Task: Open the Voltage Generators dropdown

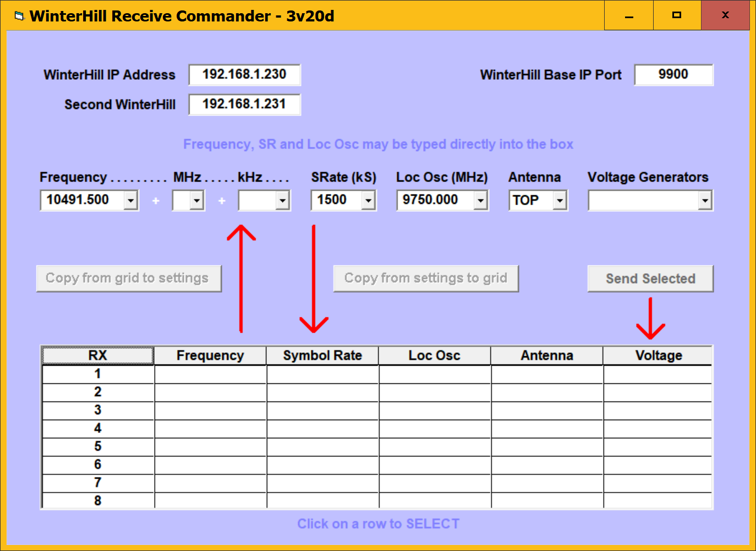Action: [704, 201]
